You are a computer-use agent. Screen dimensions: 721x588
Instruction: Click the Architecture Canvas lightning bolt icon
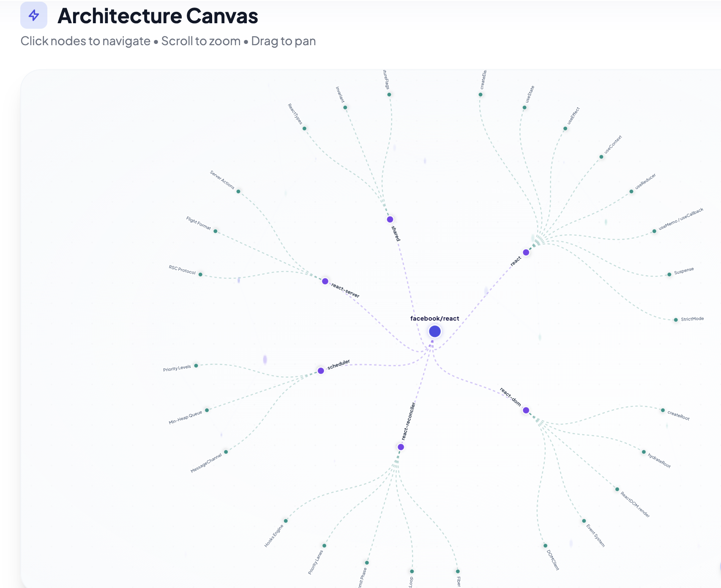point(35,16)
